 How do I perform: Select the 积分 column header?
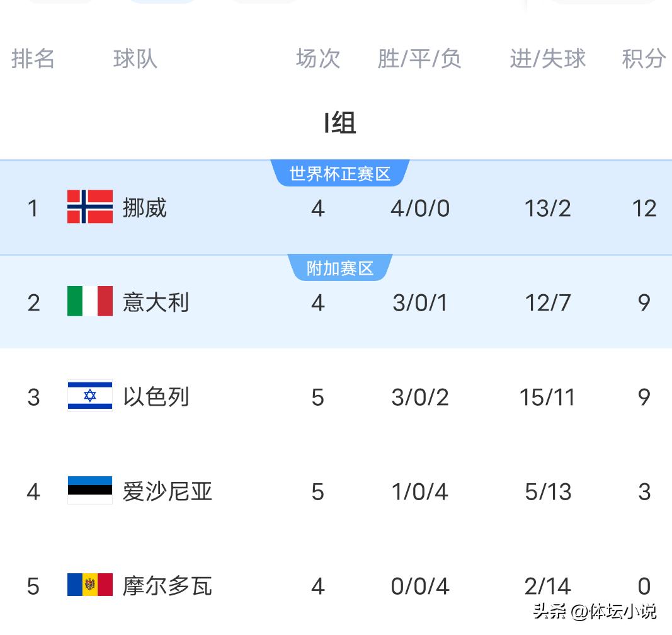click(644, 59)
